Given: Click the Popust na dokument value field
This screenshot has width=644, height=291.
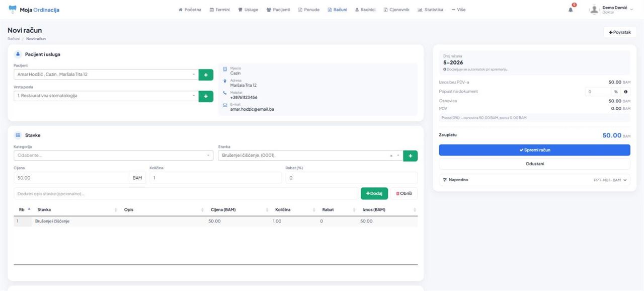Looking at the screenshot, I should (598, 92).
